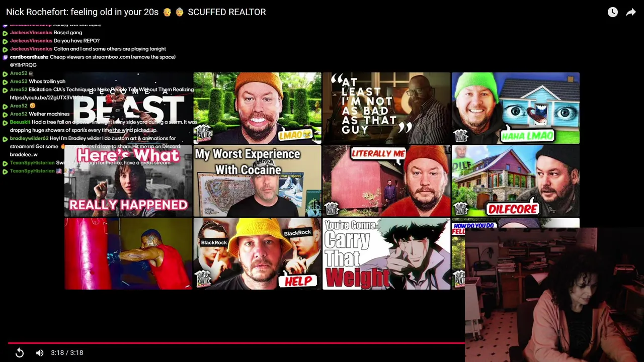Click chat message 'Whos trollin yah'
Image resolution: width=644 pixels, height=362 pixels.
47,81
